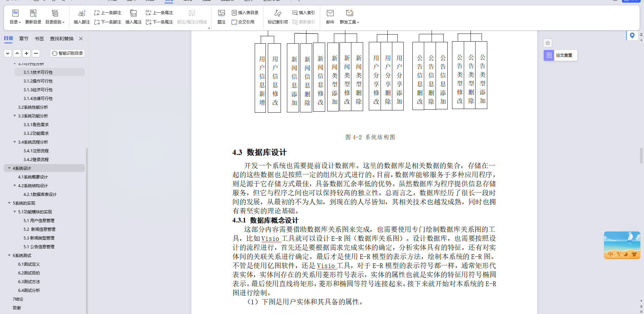
Task: Click 标记索引项 mark index entry
Action: click(x=278, y=17)
